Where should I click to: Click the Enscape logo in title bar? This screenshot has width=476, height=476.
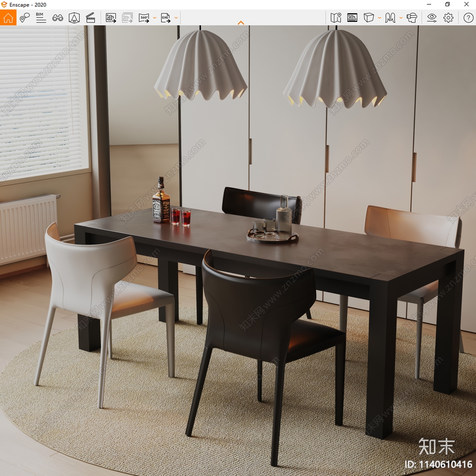tap(4, 4)
